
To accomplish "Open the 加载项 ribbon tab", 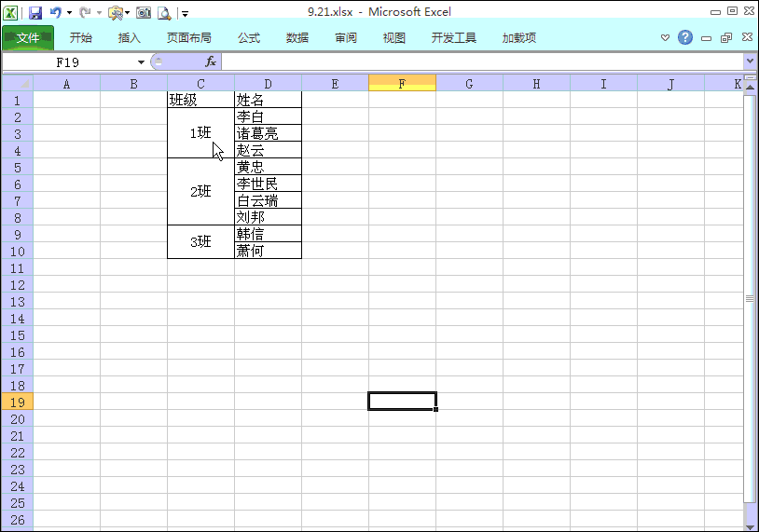I will [519, 37].
